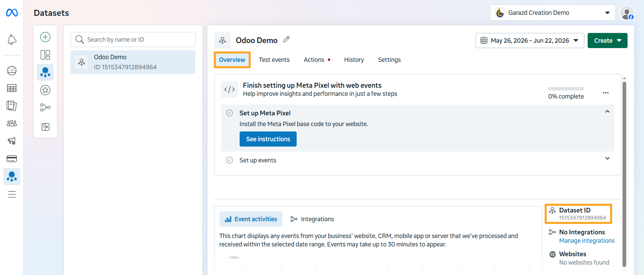Image resolution: width=644 pixels, height=275 pixels.
Task: Click the dataset icon beside Dataset ID
Action: [x=552, y=210]
